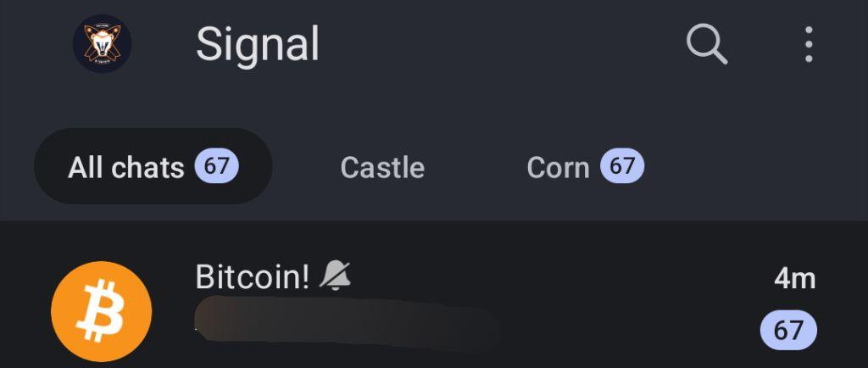Click the word Castle in folder bar

pos(382,167)
